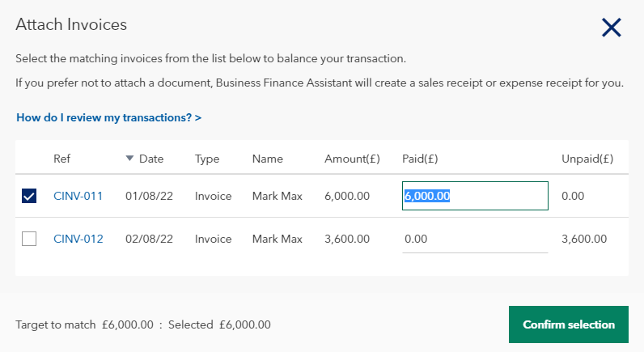The image size is (644, 352).
Task: Click the Date column header
Action: tap(151, 159)
